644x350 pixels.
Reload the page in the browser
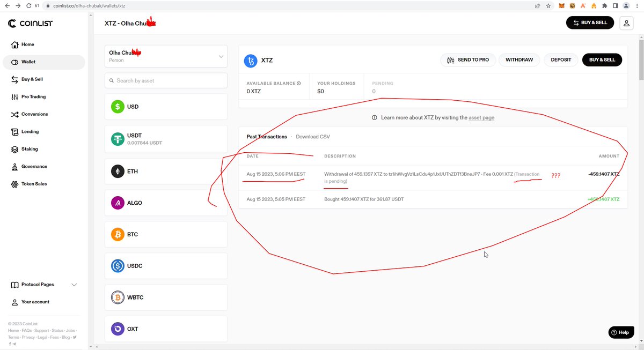(28, 6)
